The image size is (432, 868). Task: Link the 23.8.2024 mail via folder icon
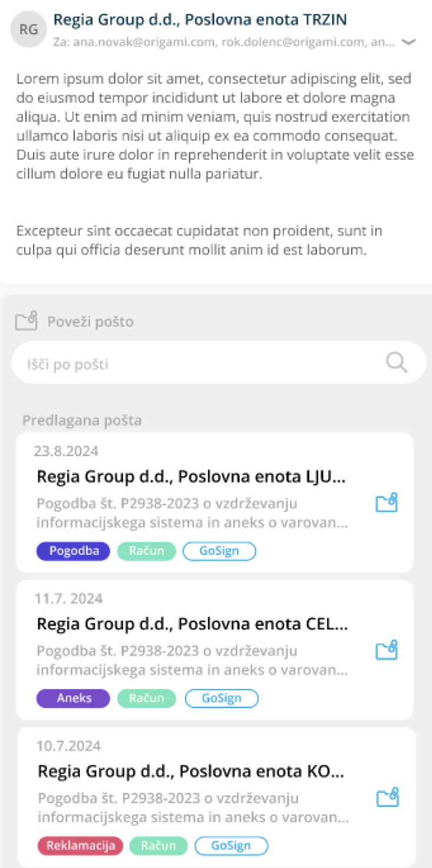coord(387,503)
